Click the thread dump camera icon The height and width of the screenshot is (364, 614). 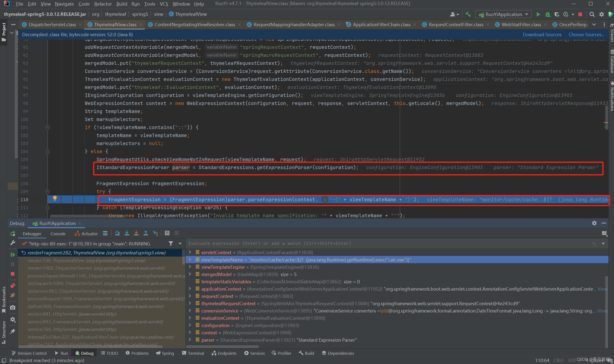coord(13,308)
